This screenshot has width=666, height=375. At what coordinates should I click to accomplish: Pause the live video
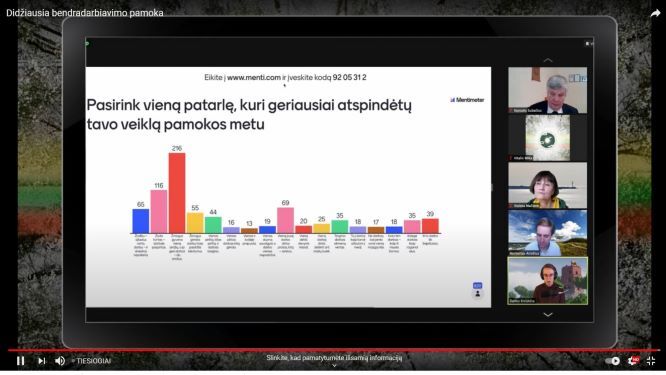20,361
